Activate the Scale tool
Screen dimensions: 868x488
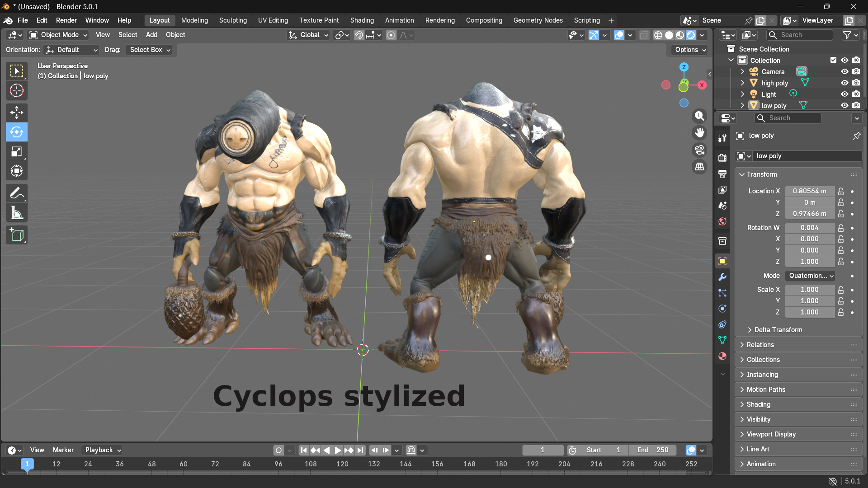17,152
